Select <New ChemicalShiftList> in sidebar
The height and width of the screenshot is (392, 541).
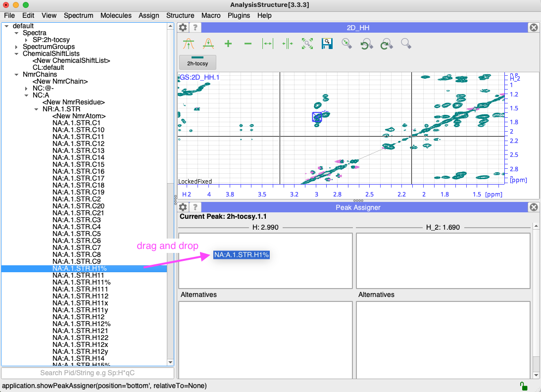point(71,60)
